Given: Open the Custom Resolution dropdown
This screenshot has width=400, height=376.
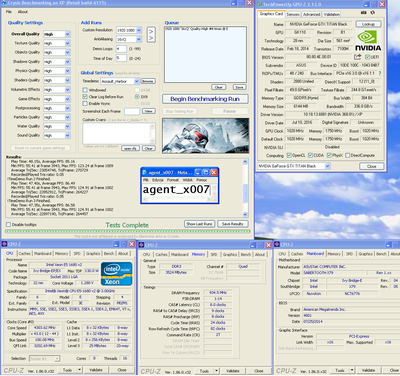Looking at the screenshot, I should point(139,30).
